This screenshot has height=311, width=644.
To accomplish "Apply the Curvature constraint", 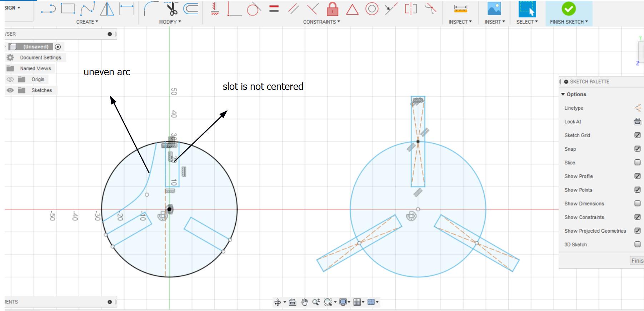I will tap(430, 9).
